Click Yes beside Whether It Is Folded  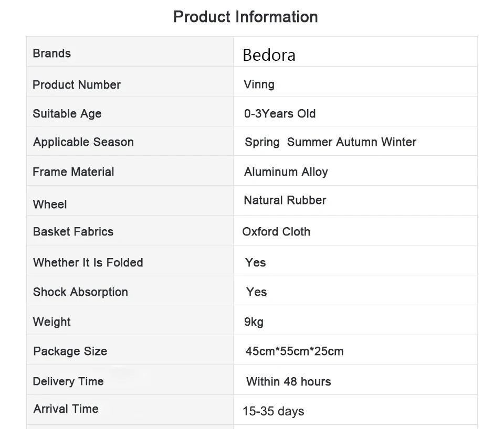click(x=256, y=262)
